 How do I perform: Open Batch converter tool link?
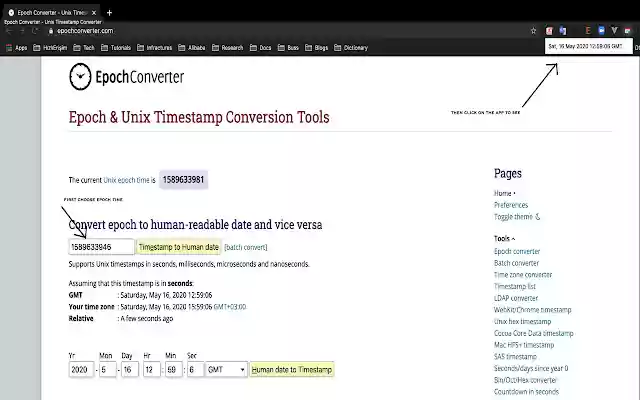coord(516,263)
